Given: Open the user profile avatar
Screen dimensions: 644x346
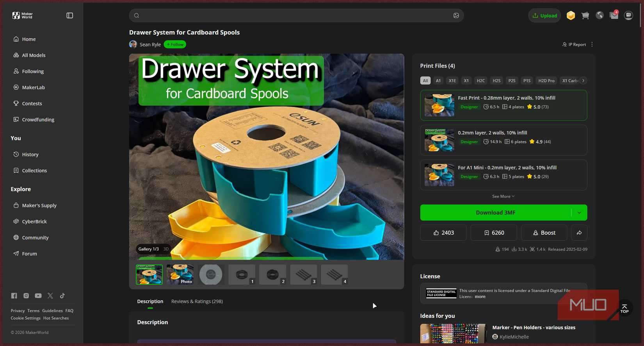Looking at the screenshot, I should [x=628, y=16].
